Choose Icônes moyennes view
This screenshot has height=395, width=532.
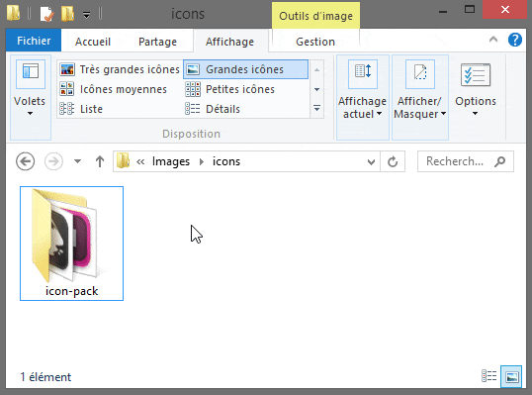[x=114, y=89]
